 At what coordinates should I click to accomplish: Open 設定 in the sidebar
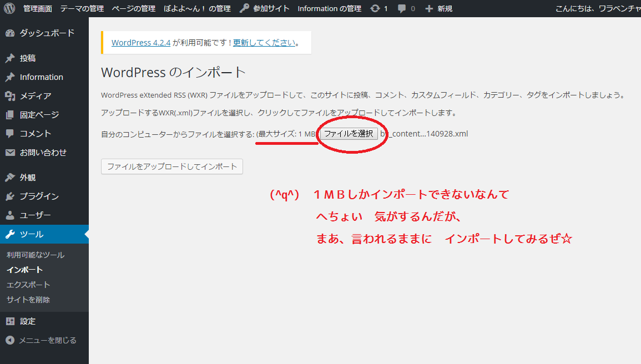[28, 321]
